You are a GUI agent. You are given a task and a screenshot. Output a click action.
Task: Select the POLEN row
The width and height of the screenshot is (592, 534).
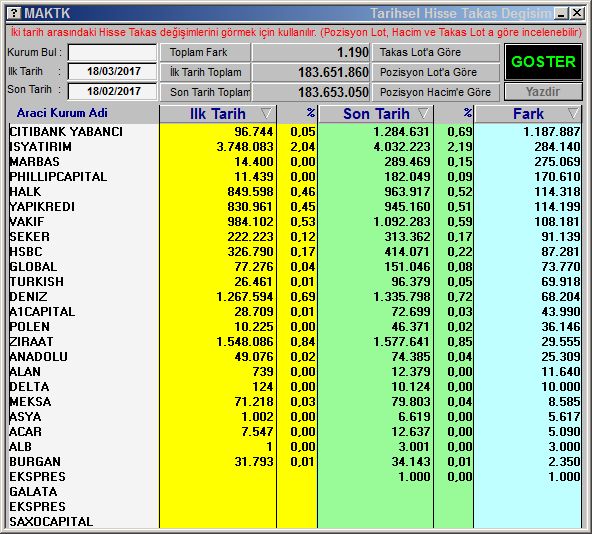295,326
